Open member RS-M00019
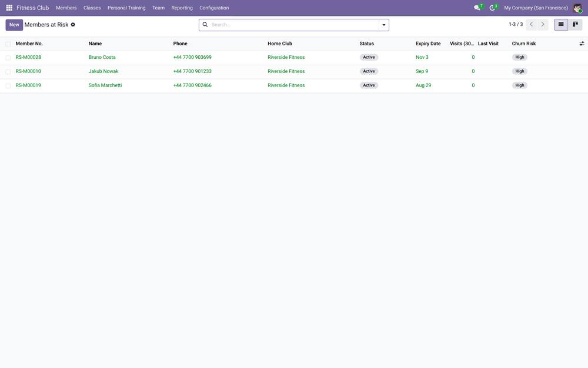The height and width of the screenshot is (368, 588). tap(28, 85)
